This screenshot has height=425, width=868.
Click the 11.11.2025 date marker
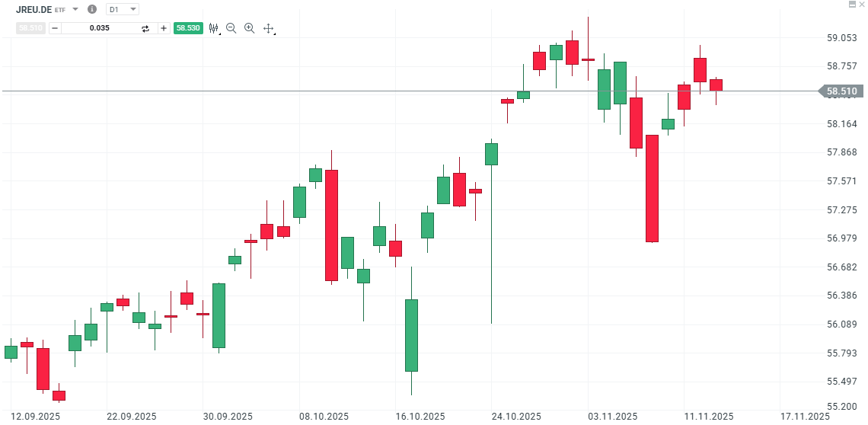[x=710, y=417]
